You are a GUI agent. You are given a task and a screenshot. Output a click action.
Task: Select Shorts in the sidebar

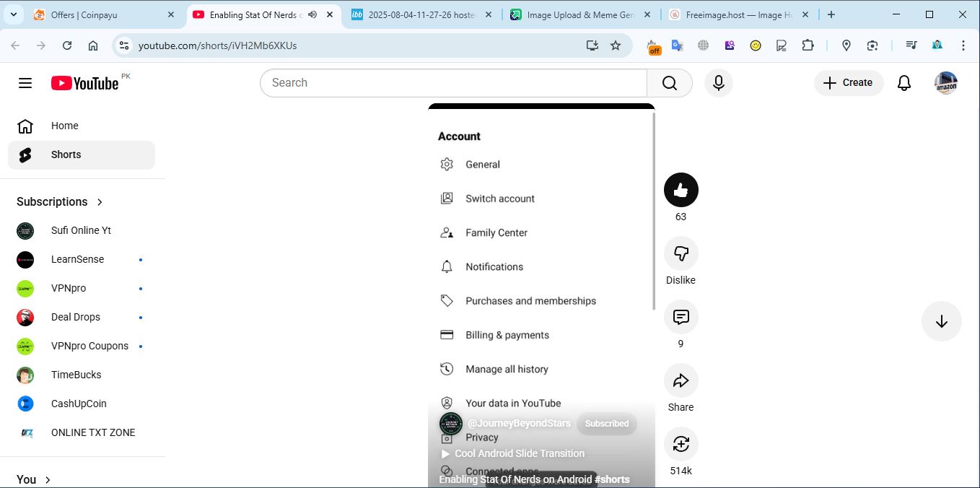[82, 154]
